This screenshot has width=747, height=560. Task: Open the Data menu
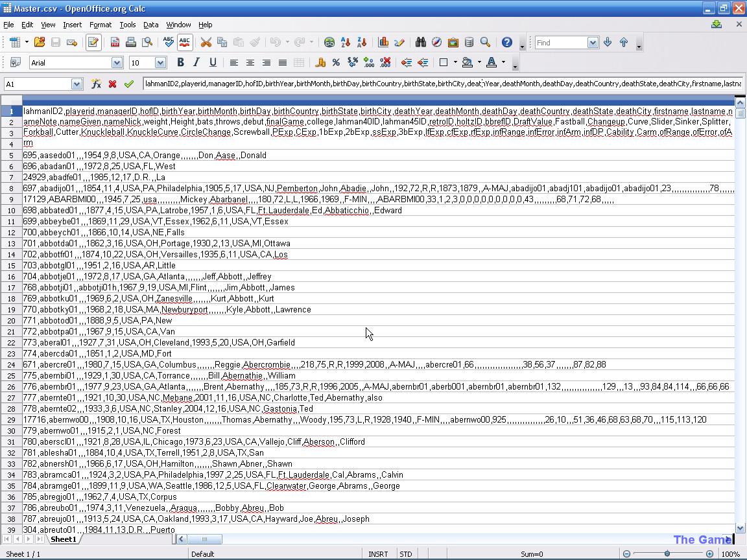tap(150, 25)
